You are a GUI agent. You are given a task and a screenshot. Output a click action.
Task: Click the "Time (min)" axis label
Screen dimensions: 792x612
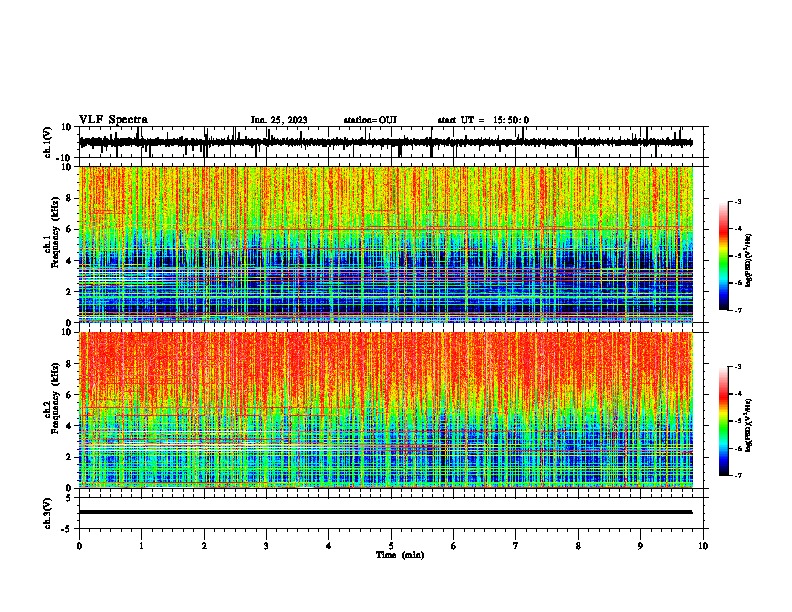pyautogui.click(x=400, y=555)
